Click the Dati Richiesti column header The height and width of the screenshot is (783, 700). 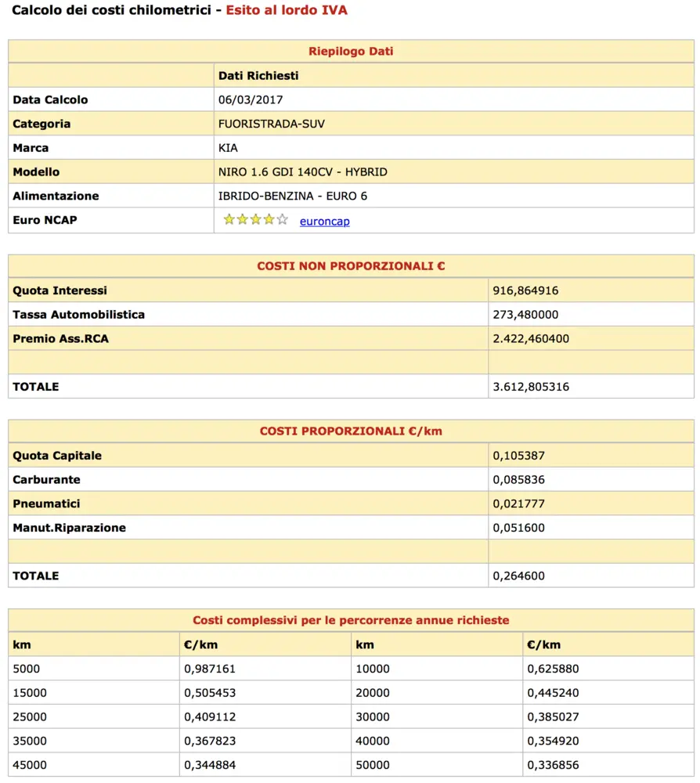(258, 75)
